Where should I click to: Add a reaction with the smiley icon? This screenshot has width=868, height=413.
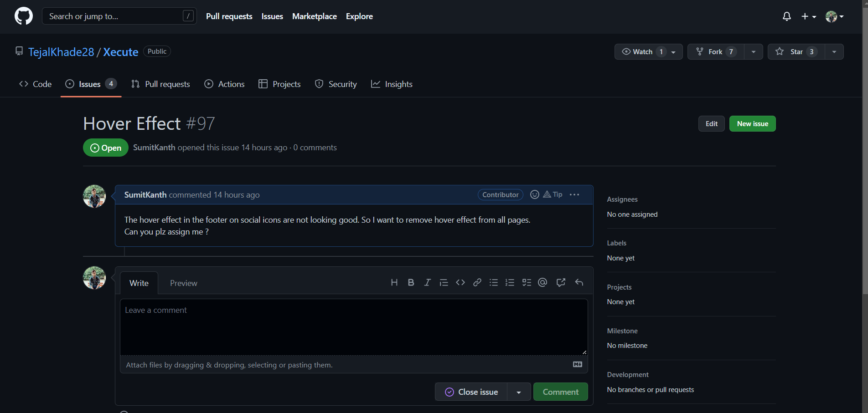535,194
